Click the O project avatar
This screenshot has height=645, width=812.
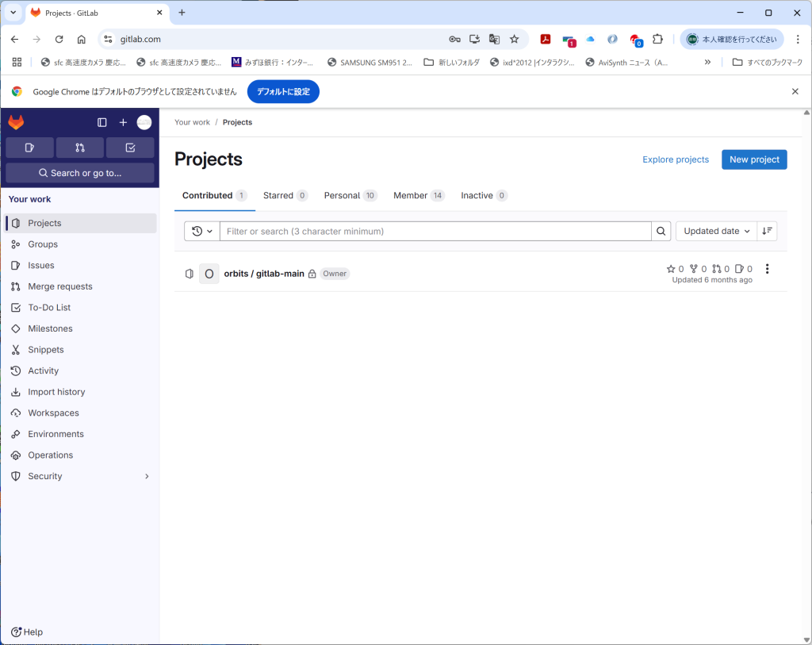pyautogui.click(x=209, y=274)
